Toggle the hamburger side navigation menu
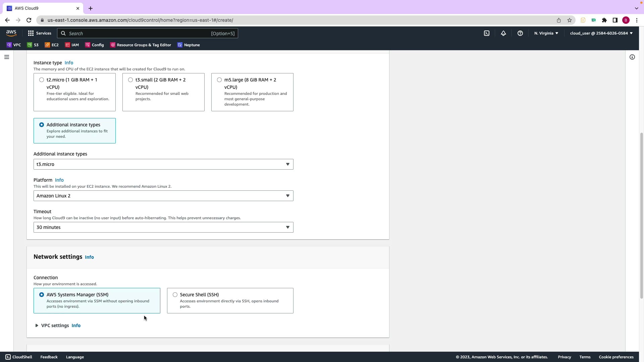This screenshot has height=362, width=644. [6, 57]
